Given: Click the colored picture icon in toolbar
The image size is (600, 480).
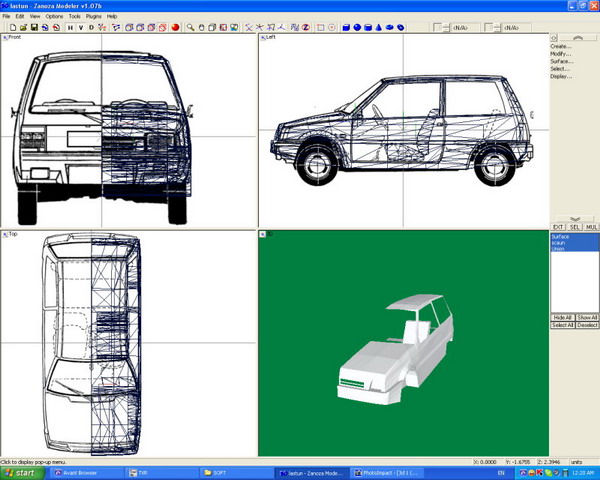Looking at the screenshot, I should [x=234, y=28].
